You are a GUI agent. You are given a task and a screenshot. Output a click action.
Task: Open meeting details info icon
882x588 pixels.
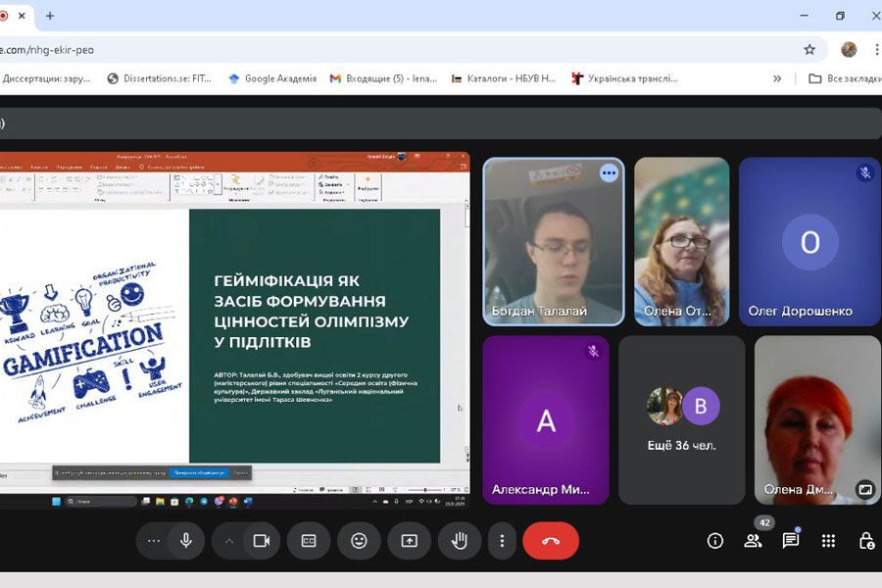(x=715, y=541)
